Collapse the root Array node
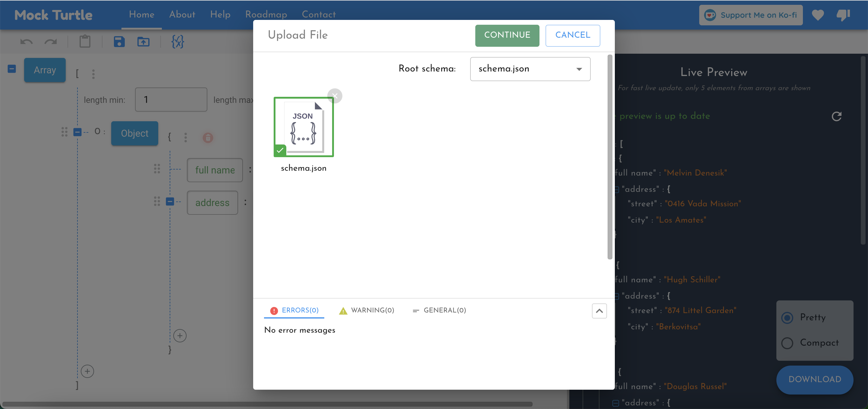 point(12,69)
